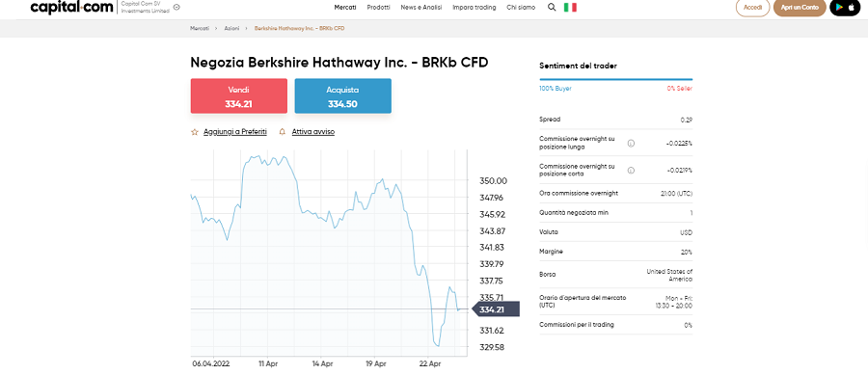868x375 pixels.
Task: Open the Google Play and Apple app button
Action: point(845,7)
